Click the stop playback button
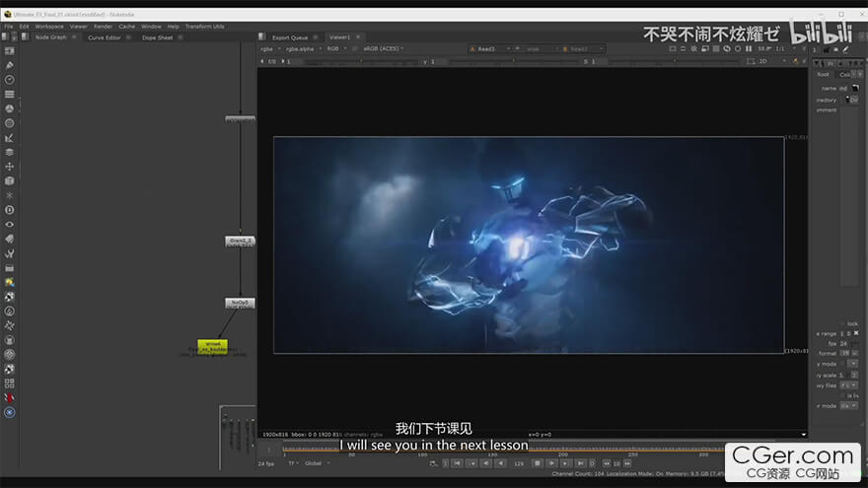Image resolution: width=868 pixels, height=488 pixels. (537, 463)
